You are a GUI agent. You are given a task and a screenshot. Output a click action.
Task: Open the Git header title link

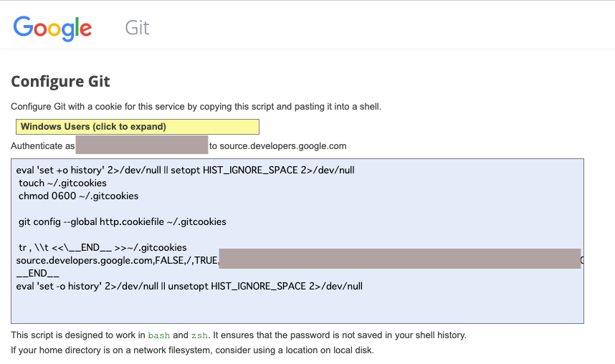pyautogui.click(x=137, y=27)
